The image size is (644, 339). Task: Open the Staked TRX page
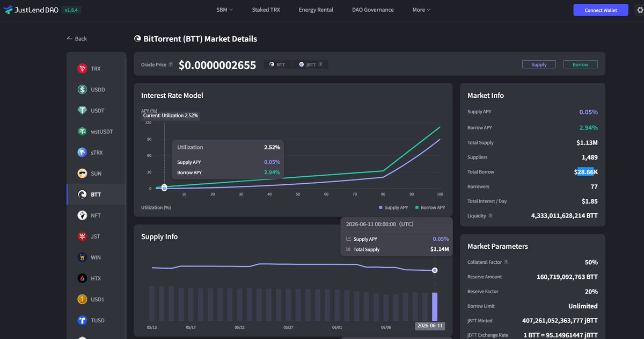click(266, 10)
